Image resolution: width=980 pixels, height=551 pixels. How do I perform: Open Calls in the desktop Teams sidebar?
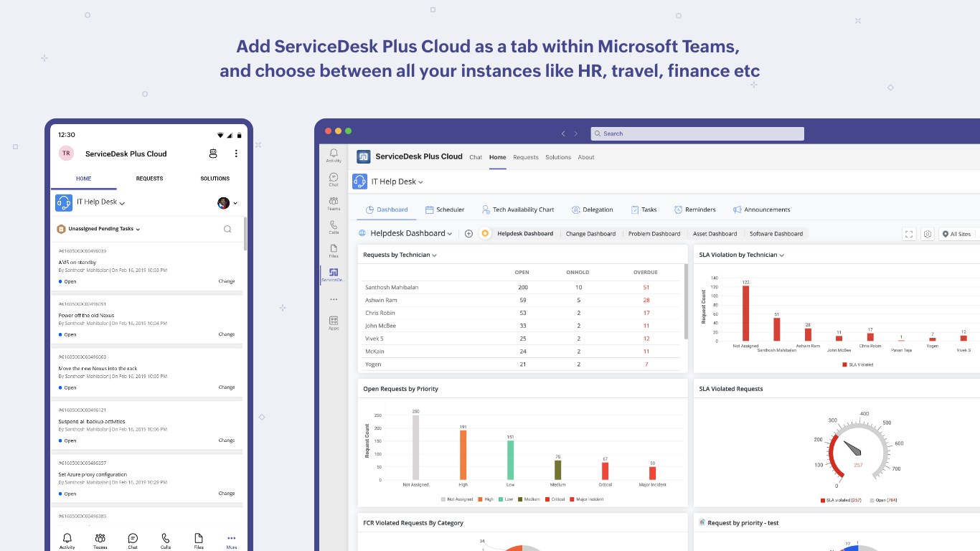coord(334,227)
